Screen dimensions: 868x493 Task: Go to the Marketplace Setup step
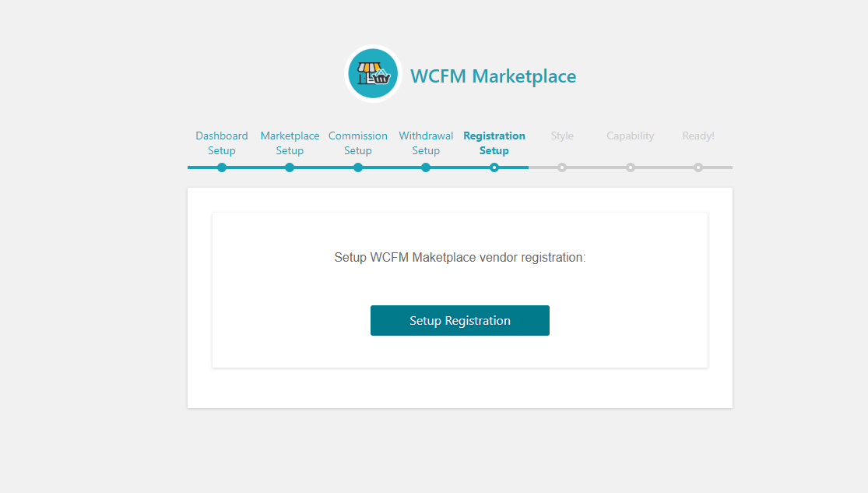point(290,143)
